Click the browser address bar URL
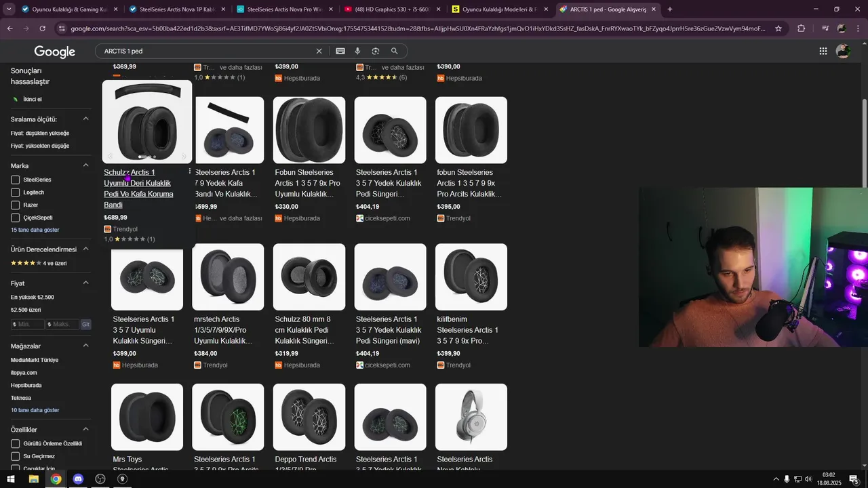Screen dimensions: 868x488 pyautogui.click(x=417, y=28)
